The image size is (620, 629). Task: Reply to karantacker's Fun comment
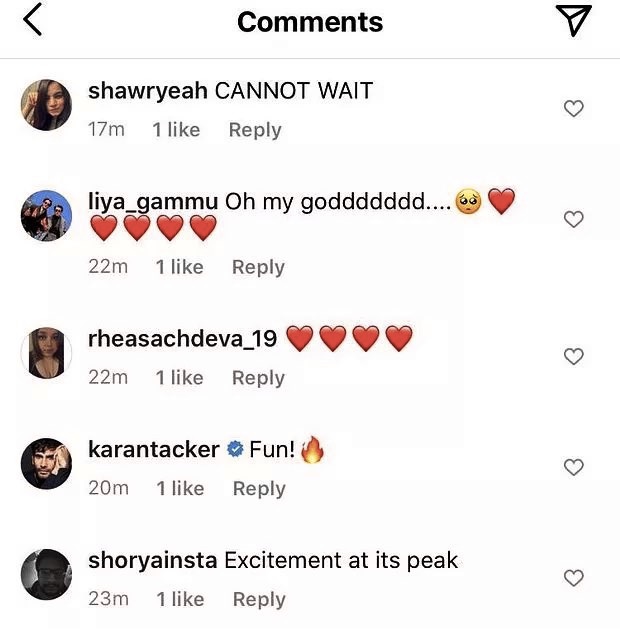[259, 489]
